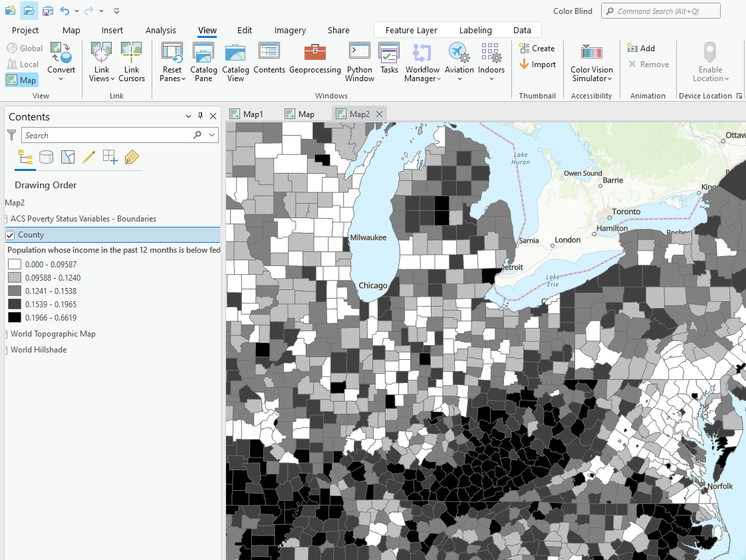Uncheck the County layer checkbox
Viewport: 746px width, 560px height.
[10, 235]
